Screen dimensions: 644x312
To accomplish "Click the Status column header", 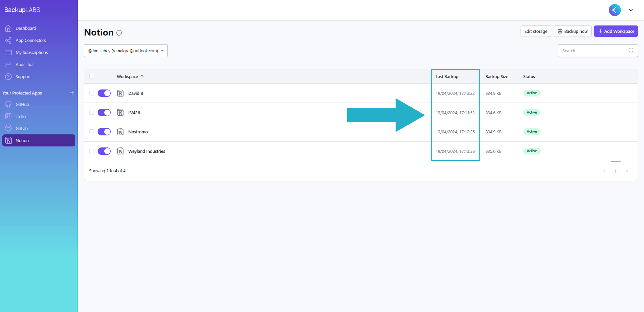I will 529,77.
